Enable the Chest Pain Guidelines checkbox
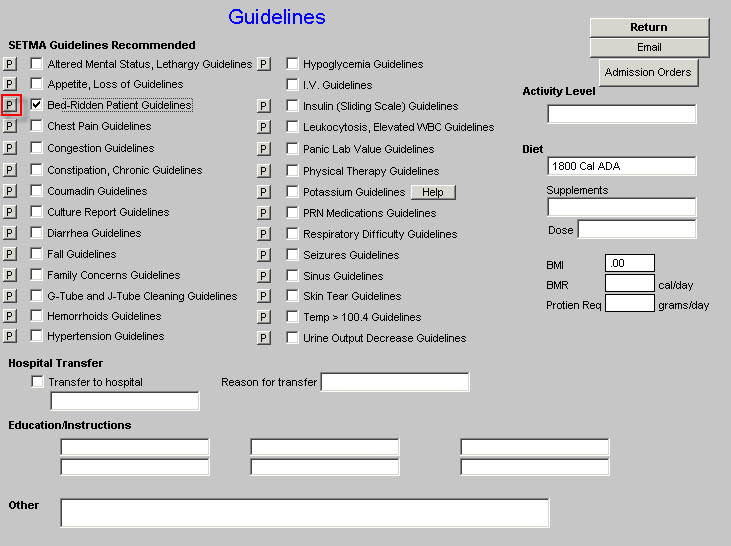Image resolution: width=731 pixels, height=546 pixels. 36,125
